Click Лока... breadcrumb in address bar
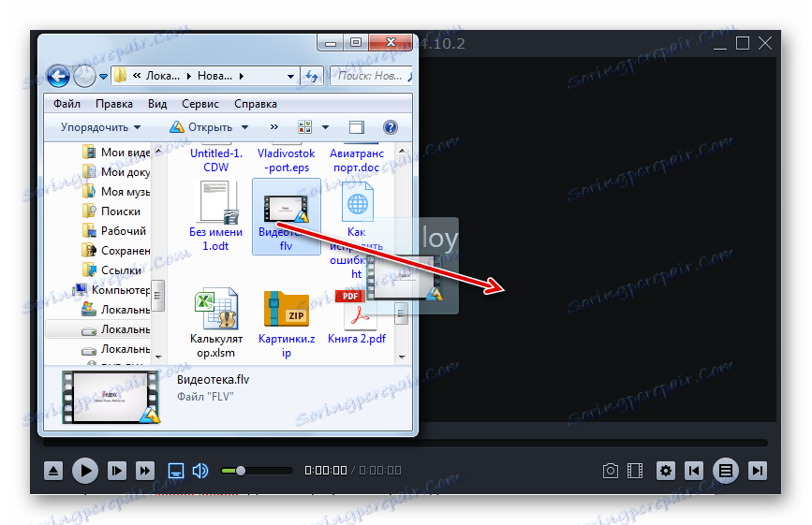This screenshot has width=812, height=525. [x=162, y=76]
